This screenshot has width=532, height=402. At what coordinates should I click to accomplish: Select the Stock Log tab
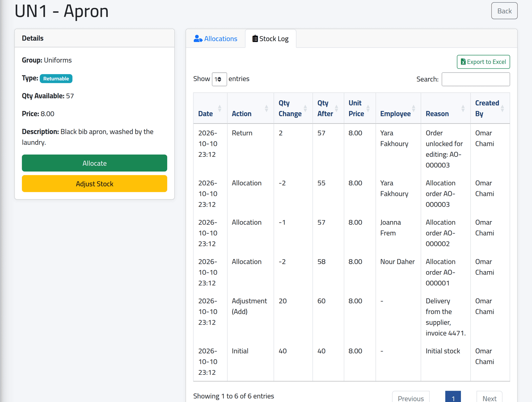[x=271, y=39]
